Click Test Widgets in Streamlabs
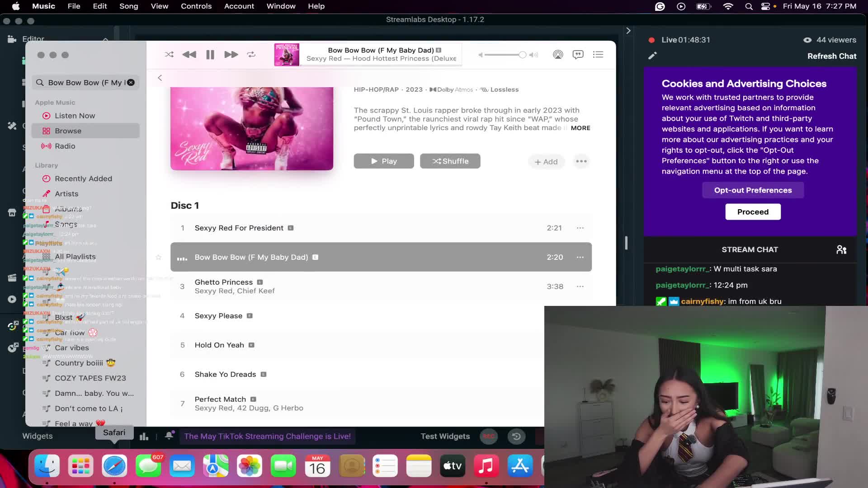 point(445,436)
